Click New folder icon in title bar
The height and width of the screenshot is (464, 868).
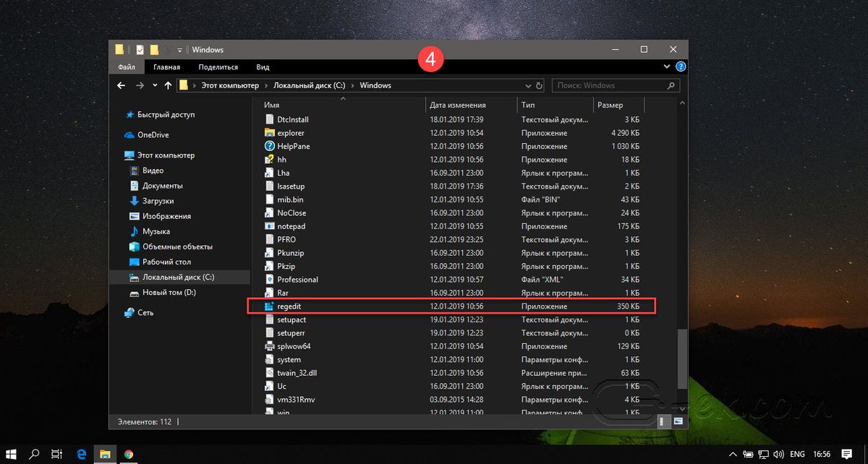(x=154, y=50)
